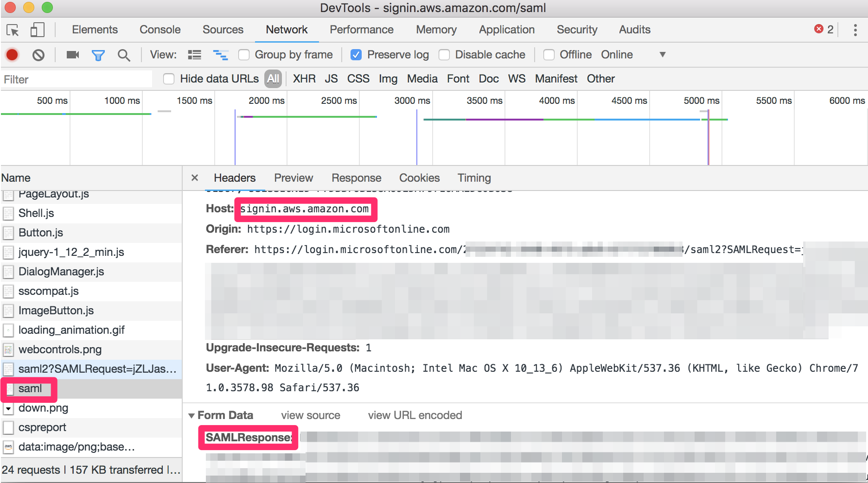The height and width of the screenshot is (483, 868).
Task: Check the Hide data URLs checkbox
Action: tap(169, 79)
